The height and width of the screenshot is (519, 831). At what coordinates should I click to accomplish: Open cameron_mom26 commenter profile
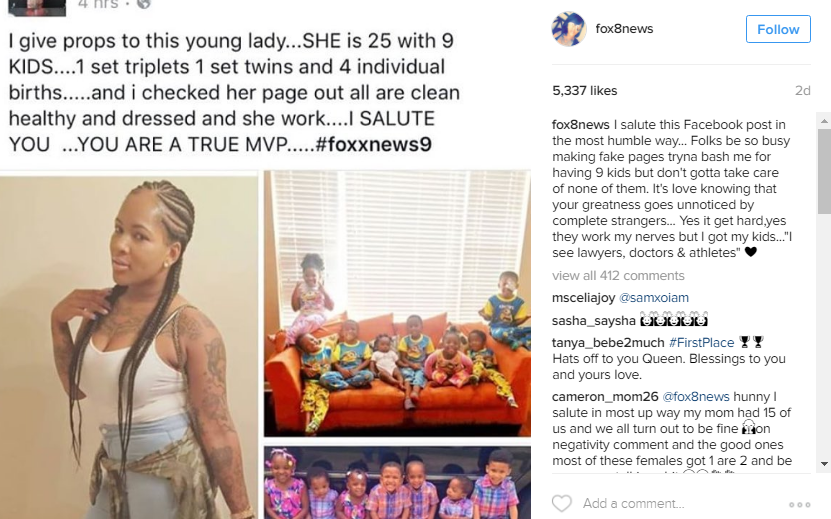point(605,397)
